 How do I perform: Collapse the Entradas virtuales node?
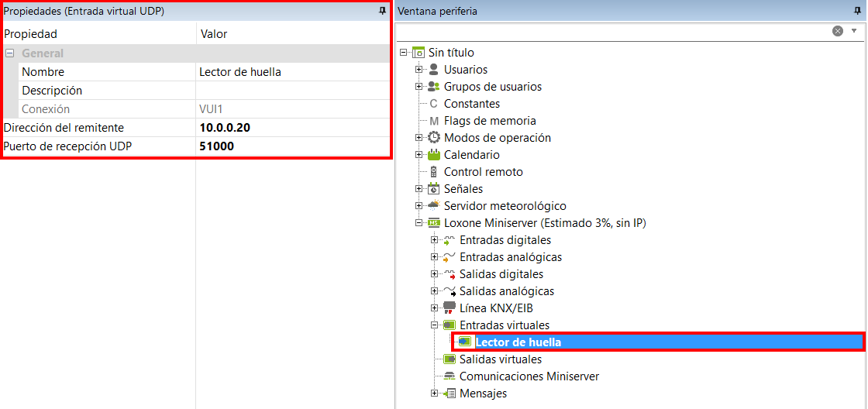click(x=435, y=325)
